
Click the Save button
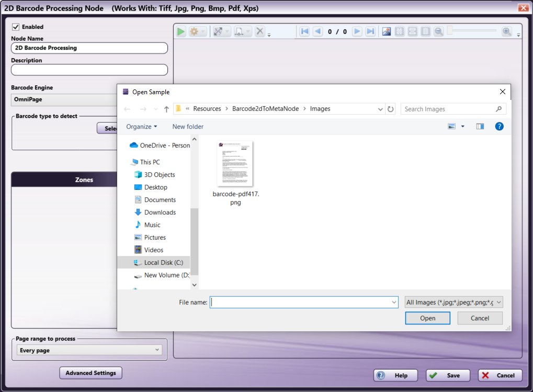point(448,375)
